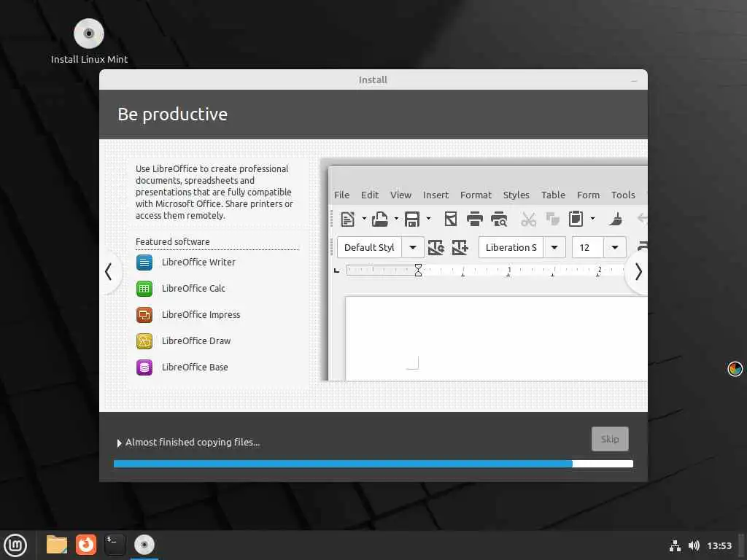The width and height of the screenshot is (747, 560).
Task: Click the Skip button
Action: point(610,439)
